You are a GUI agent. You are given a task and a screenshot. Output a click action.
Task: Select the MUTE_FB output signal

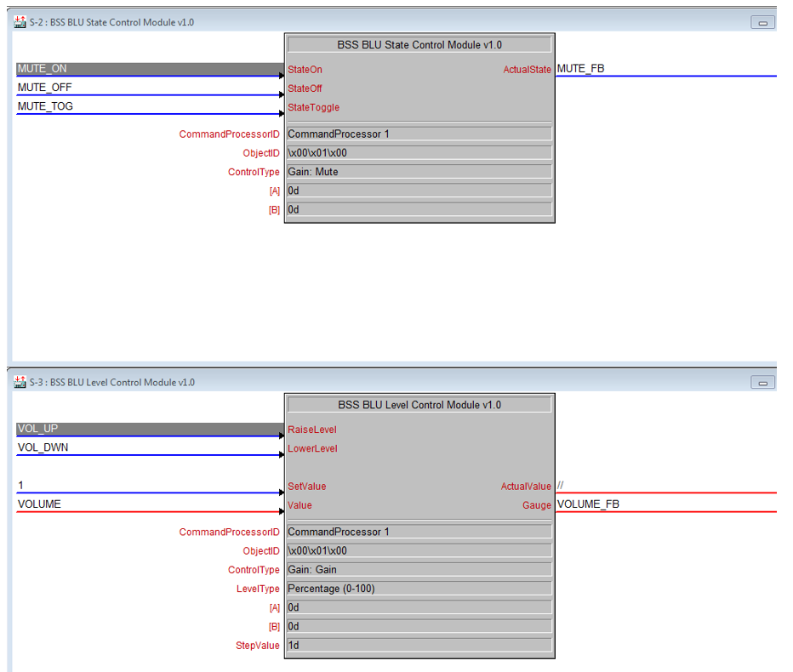tap(581, 69)
